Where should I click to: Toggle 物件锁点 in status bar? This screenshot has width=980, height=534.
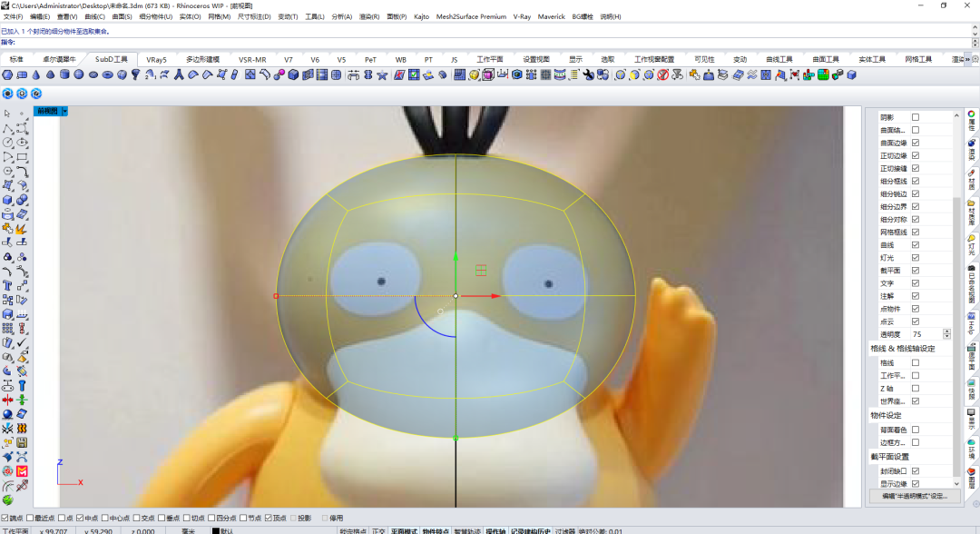coord(435,531)
